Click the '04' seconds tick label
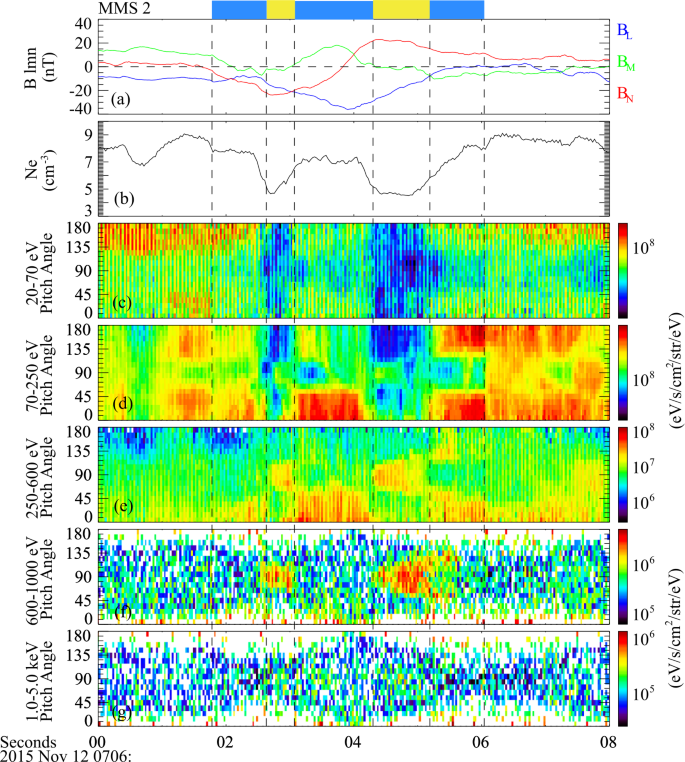Viewport: 685px width, 762px height. pos(353,742)
